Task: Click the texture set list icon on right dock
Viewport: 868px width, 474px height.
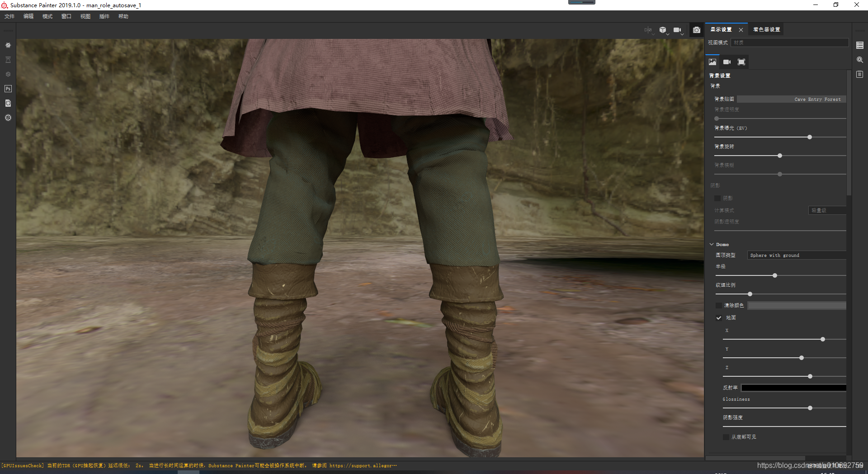Action: click(860, 45)
